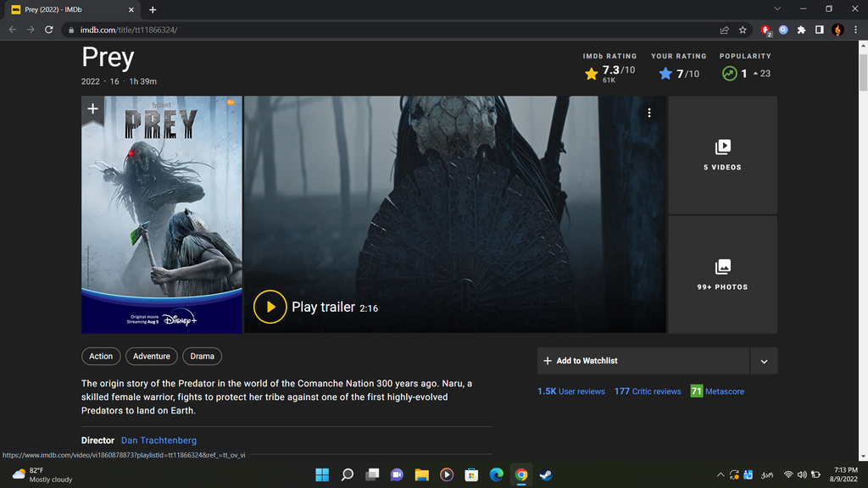Screen dimensions: 868x488
Task: Open the 71 Metascore link
Action: 717,391
